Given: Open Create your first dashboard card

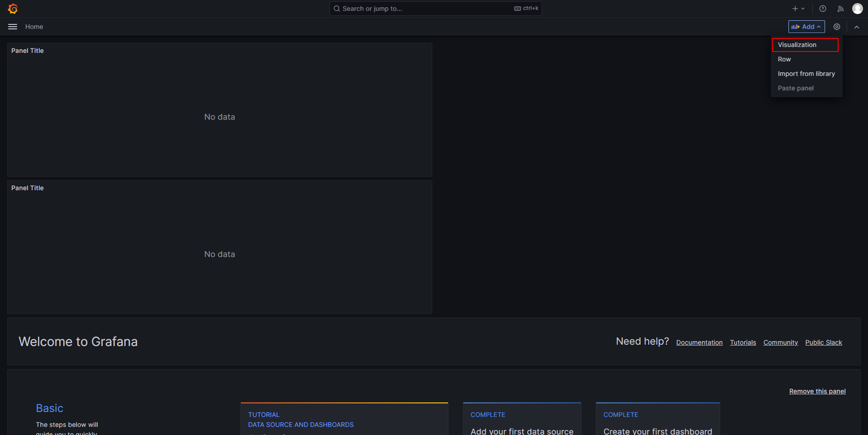Looking at the screenshot, I should tap(658, 419).
